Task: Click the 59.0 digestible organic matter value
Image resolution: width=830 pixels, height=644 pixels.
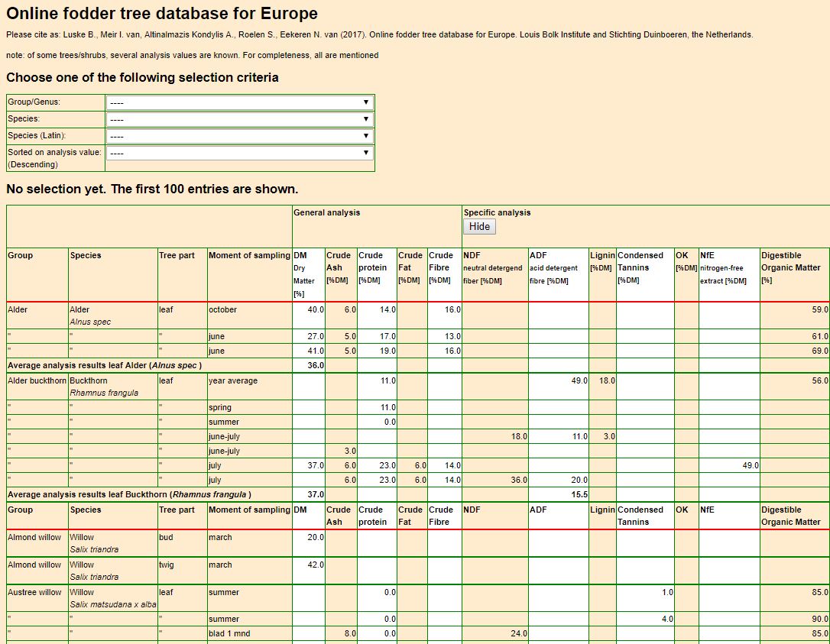Action: click(820, 309)
